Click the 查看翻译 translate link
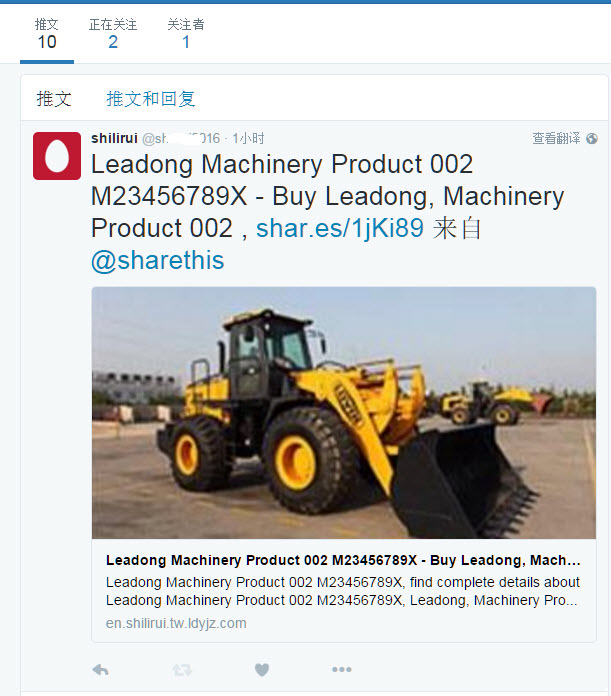611x696 pixels. pyautogui.click(x=556, y=138)
